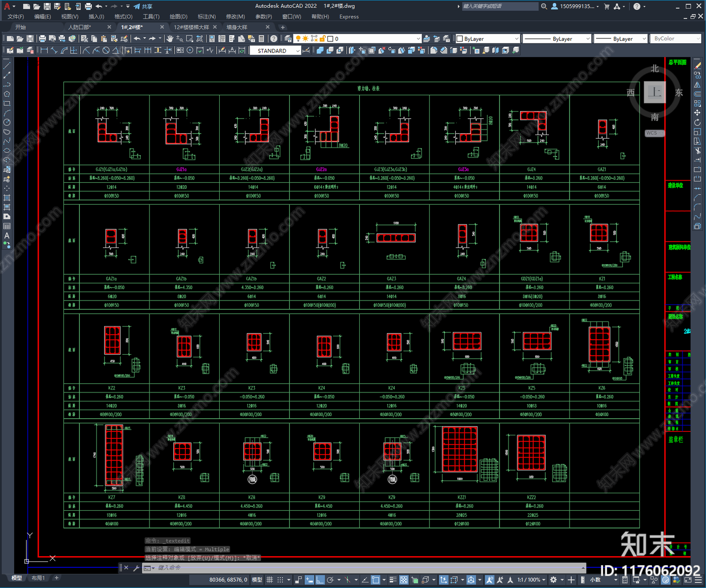Select the Line draw tool in left toolbar

[7, 66]
